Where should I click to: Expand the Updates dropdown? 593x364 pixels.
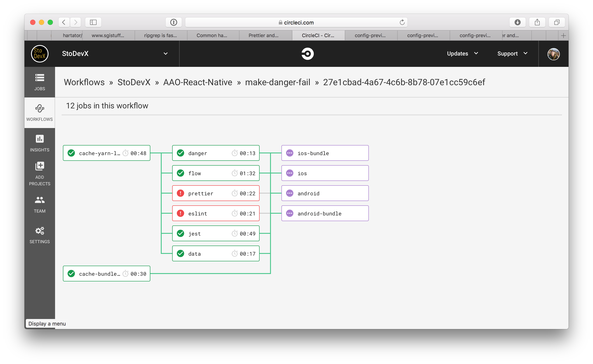coord(462,54)
